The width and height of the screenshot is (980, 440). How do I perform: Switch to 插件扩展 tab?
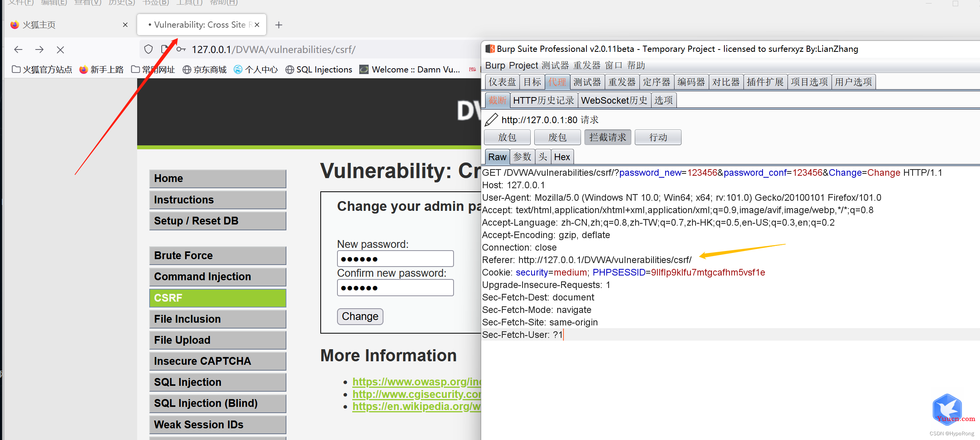765,82
